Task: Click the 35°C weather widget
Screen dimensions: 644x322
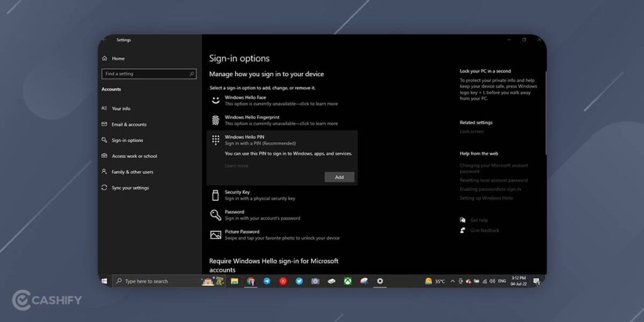Action: (435, 281)
